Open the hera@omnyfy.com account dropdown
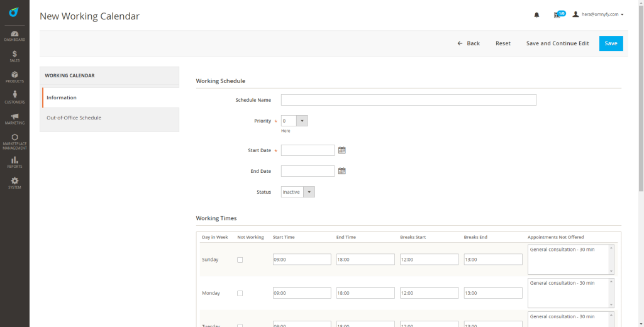 point(602,14)
